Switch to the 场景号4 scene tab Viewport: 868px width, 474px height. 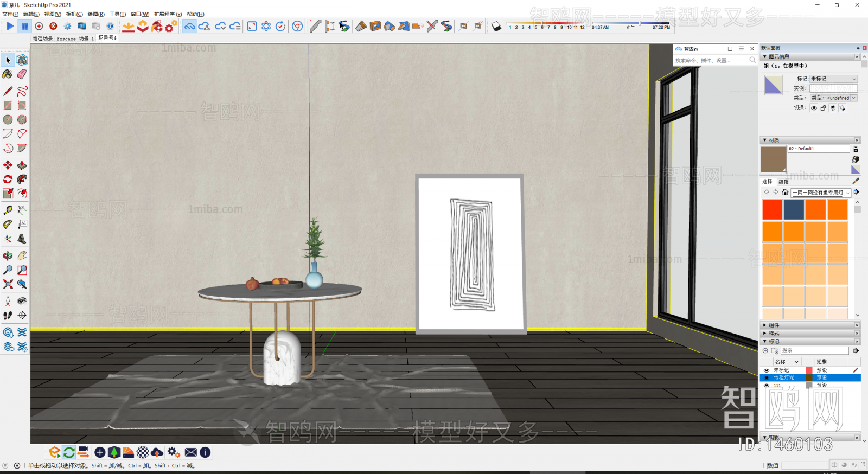[107, 38]
